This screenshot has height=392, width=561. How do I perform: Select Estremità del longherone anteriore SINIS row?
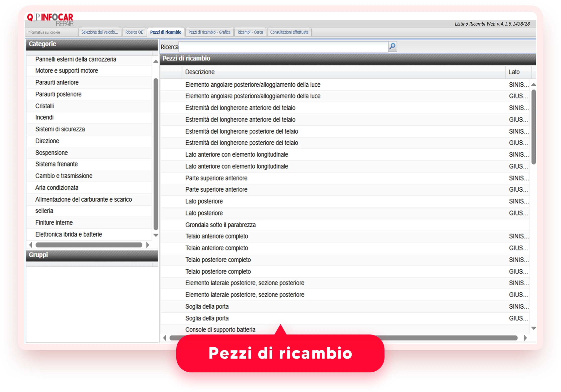click(x=345, y=108)
